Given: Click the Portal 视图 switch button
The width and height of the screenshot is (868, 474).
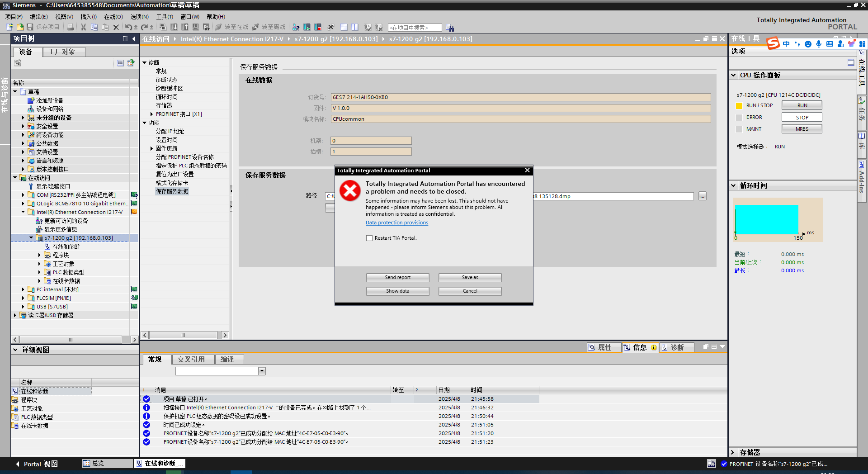Looking at the screenshot, I should coord(37,464).
